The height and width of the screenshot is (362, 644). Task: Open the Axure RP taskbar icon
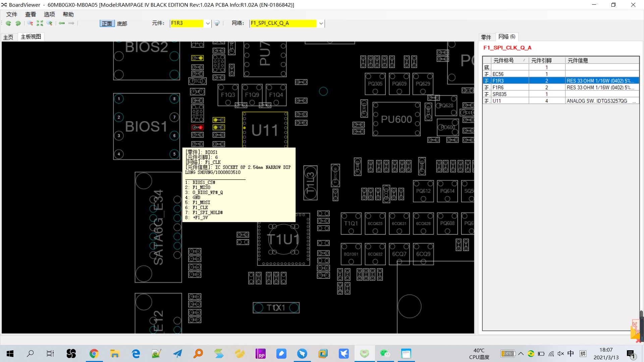point(260,354)
